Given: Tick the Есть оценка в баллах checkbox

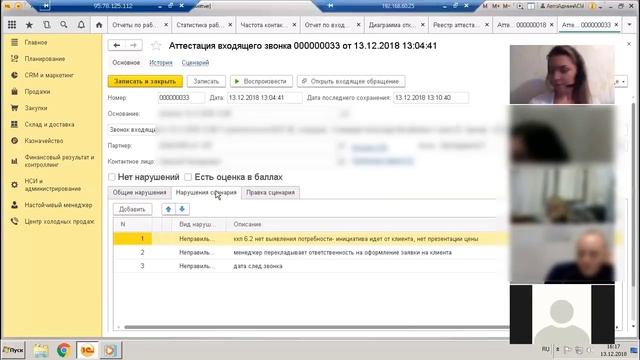Looking at the screenshot, I should pyautogui.click(x=188, y=177).
